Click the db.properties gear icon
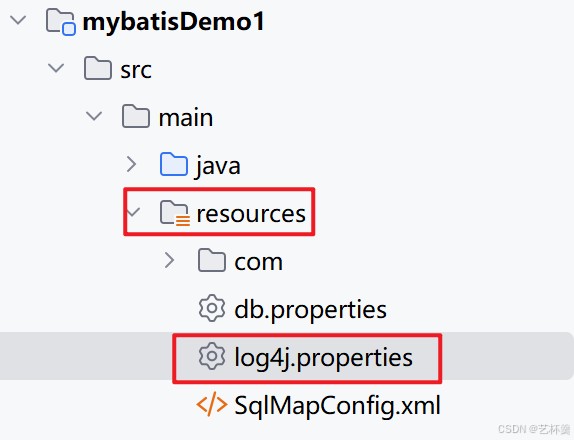The height and width of the screenshot is (440, 574). pyautogui.click(x=212, y=308)
